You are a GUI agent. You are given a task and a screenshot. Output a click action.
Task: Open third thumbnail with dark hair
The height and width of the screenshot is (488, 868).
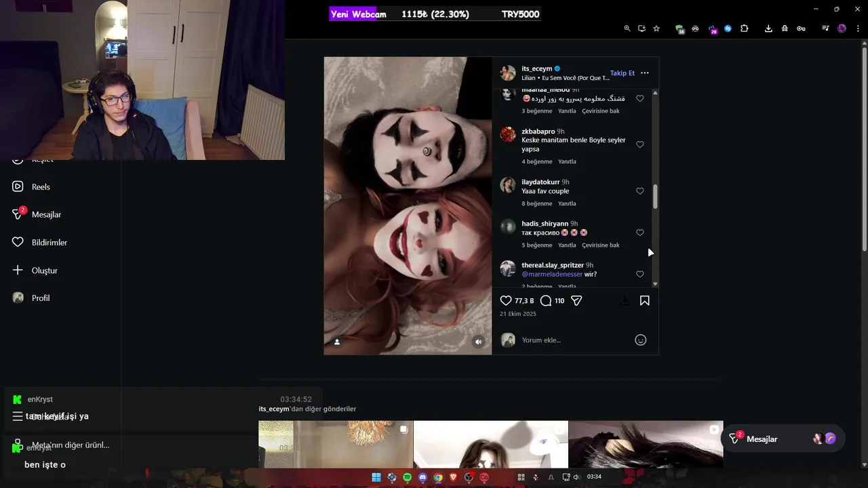coord(646,444)
